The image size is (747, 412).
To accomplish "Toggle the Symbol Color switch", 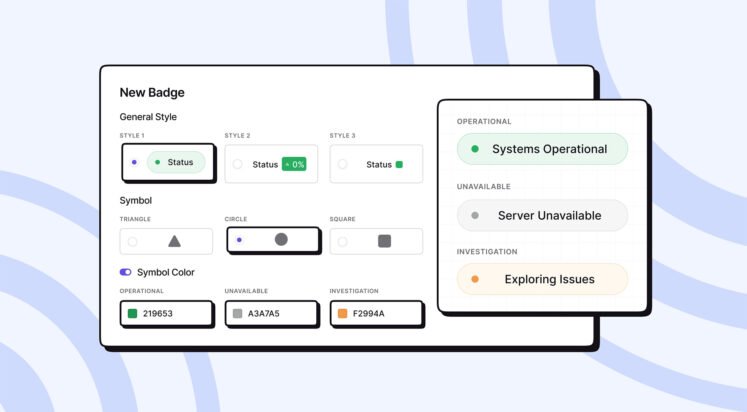I will (x=125, y=272).
